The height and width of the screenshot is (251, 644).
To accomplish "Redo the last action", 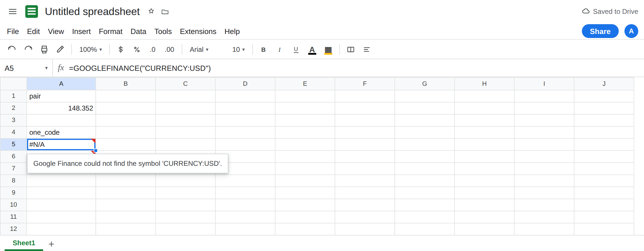I will point(28,50).
